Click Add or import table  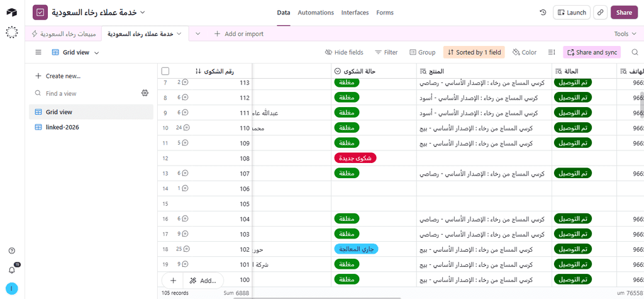pos(238,34)
